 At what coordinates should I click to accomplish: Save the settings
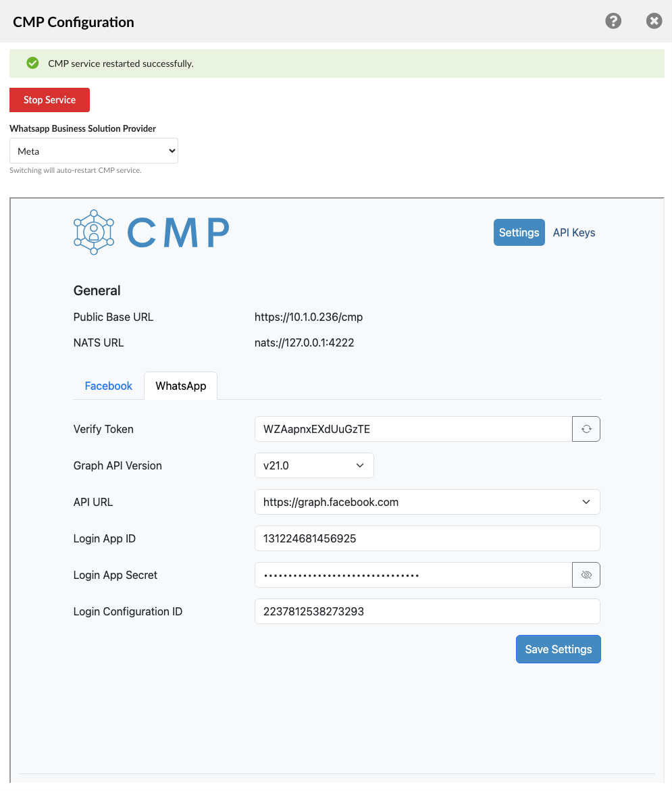pos(558,649)
